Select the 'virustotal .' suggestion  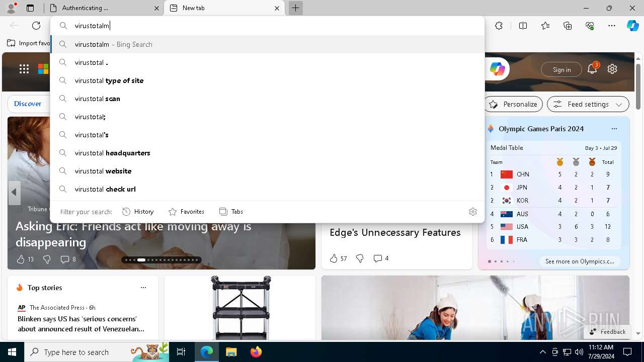coord(267,62)
